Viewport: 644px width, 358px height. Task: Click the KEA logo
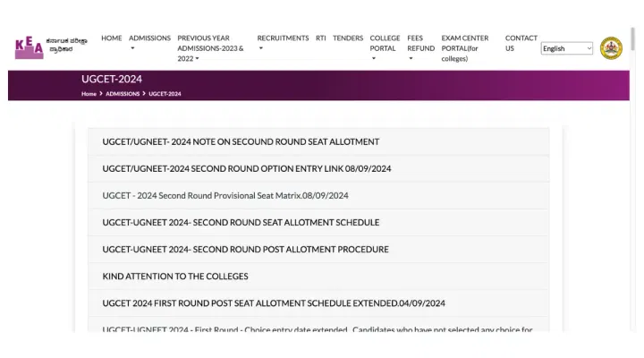(x=29, y=47)
